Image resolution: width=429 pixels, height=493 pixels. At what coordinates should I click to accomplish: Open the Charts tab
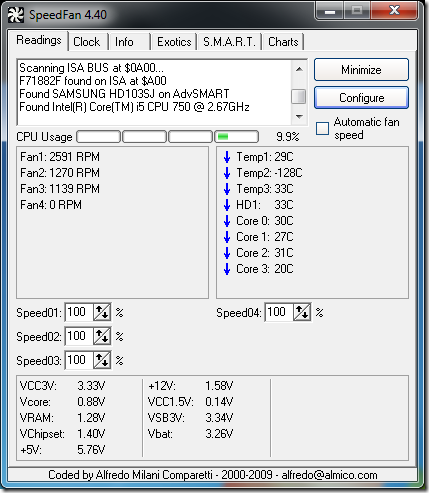click(283, 42)
